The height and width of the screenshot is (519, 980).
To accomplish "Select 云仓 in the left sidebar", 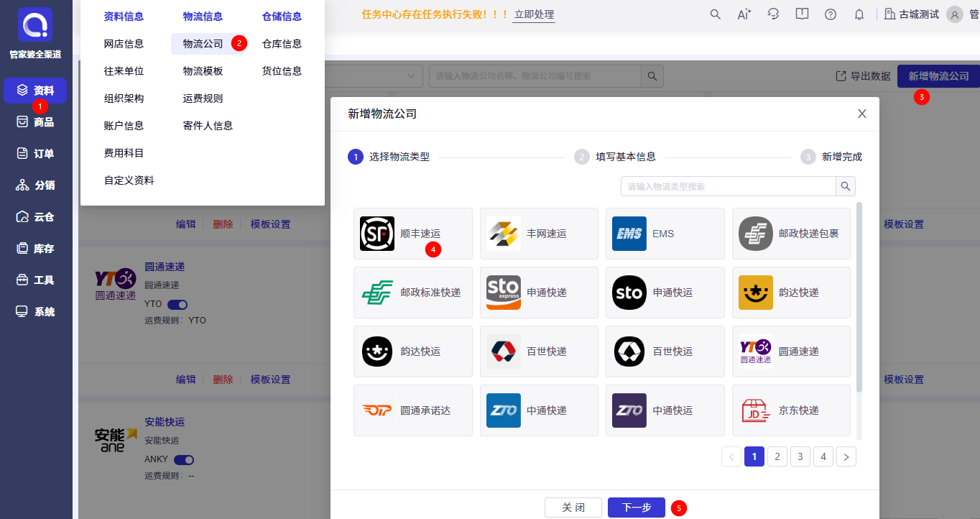I will [x=35, y=217].
